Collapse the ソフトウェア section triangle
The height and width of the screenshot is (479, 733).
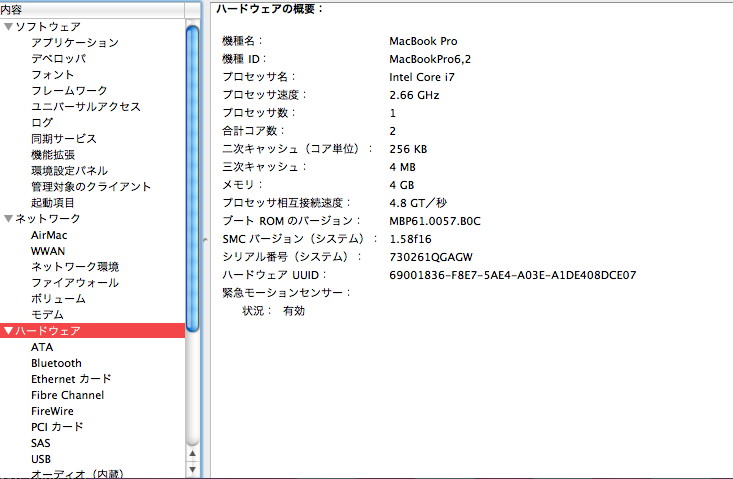(8, 27)
